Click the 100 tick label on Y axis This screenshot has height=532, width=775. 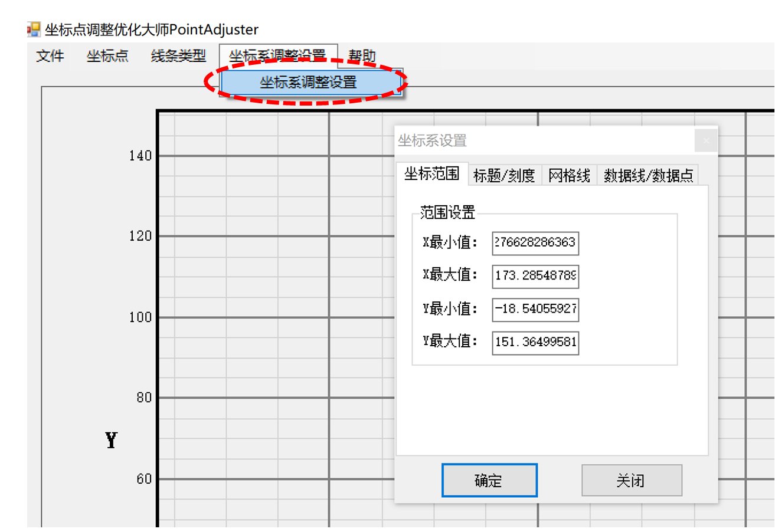(140, 317)
